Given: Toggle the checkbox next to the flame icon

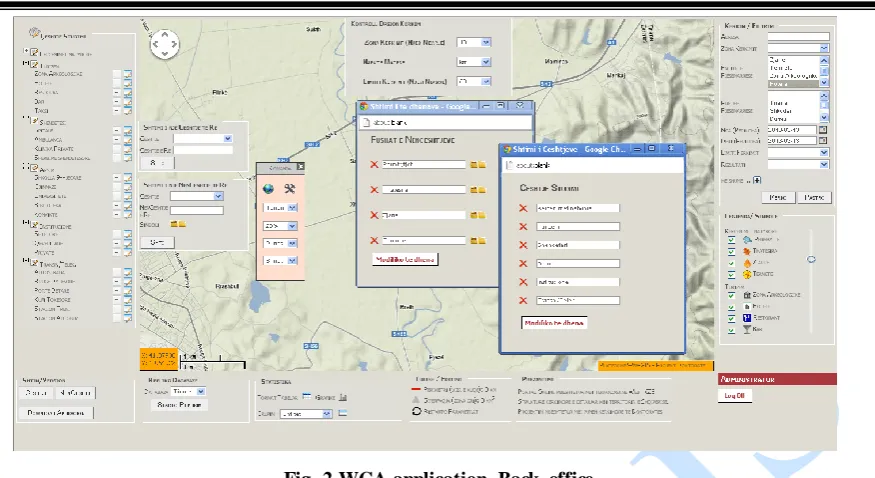Looking at the screenshot, I should click(732, 263).
